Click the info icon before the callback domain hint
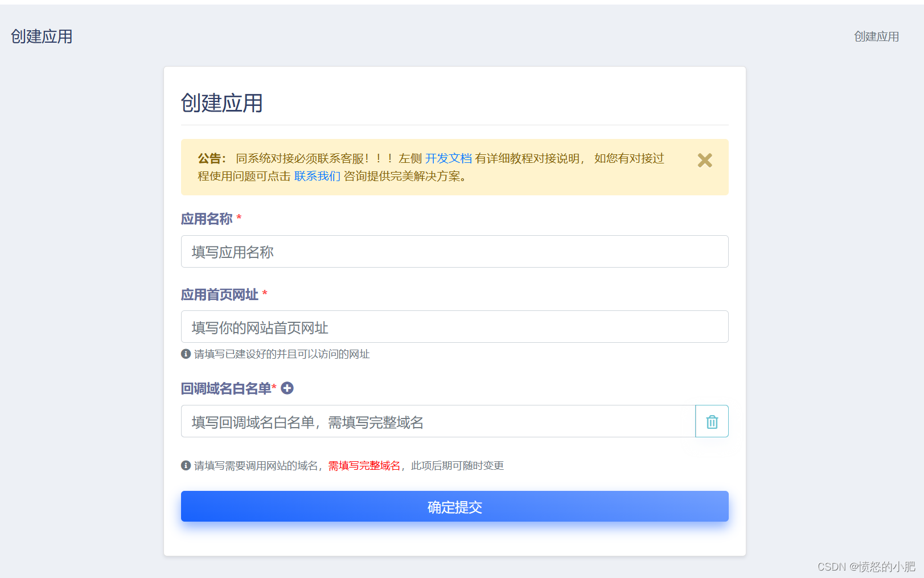 (185, 465)
